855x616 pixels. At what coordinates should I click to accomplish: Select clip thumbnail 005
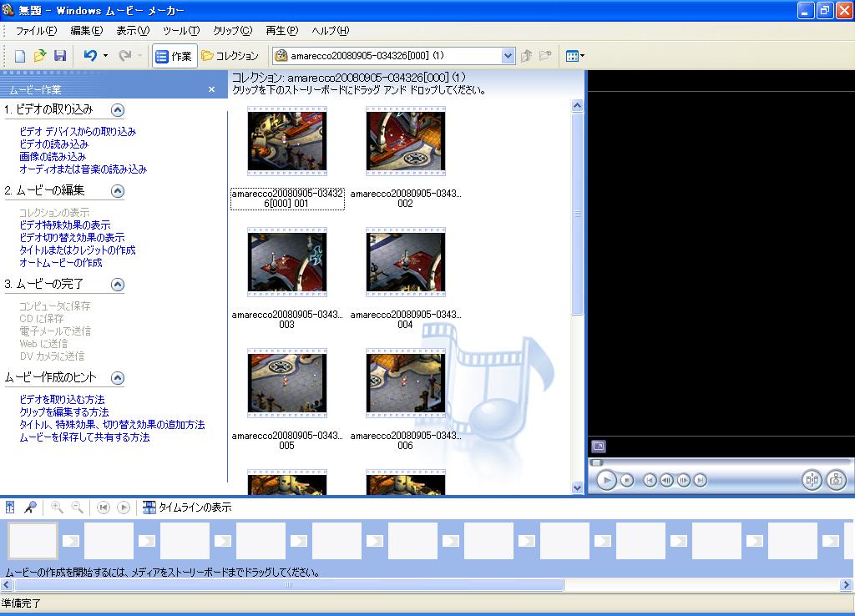click(x=287, y=383)
